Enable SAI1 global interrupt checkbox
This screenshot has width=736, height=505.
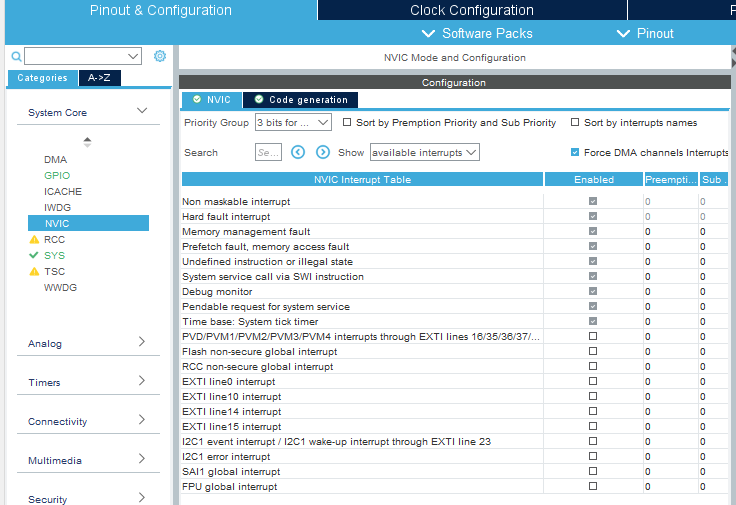point(593,471)
